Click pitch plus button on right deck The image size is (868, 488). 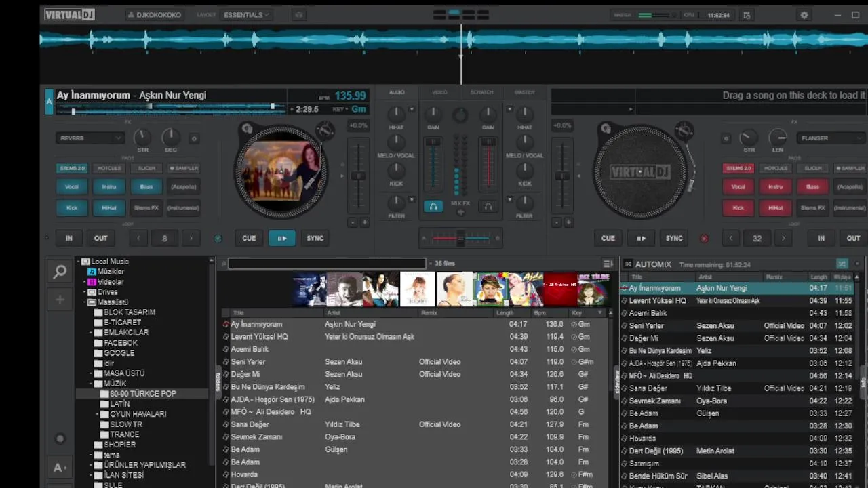click(568, 222)
